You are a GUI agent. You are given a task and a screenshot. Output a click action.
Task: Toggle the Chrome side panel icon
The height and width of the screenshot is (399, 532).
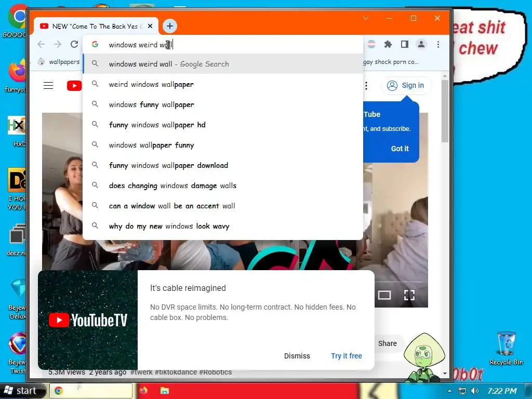pos(404,44)
